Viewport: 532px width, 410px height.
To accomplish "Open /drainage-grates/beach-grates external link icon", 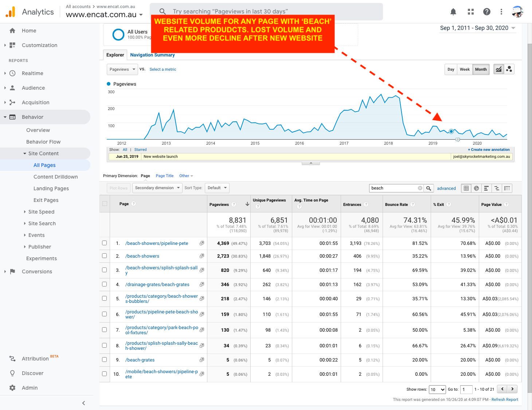I will (x=202, y=284).
